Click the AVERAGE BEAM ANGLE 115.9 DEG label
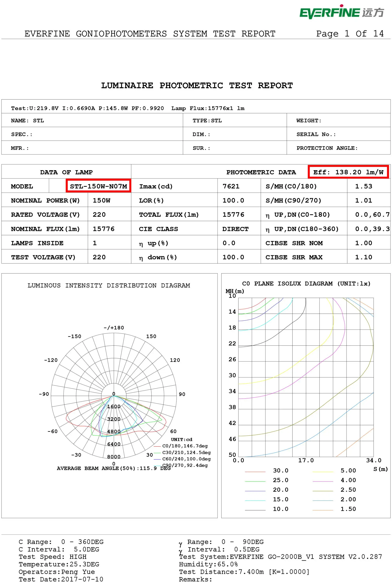Screen dimensions: 392x588 [114, 468]
